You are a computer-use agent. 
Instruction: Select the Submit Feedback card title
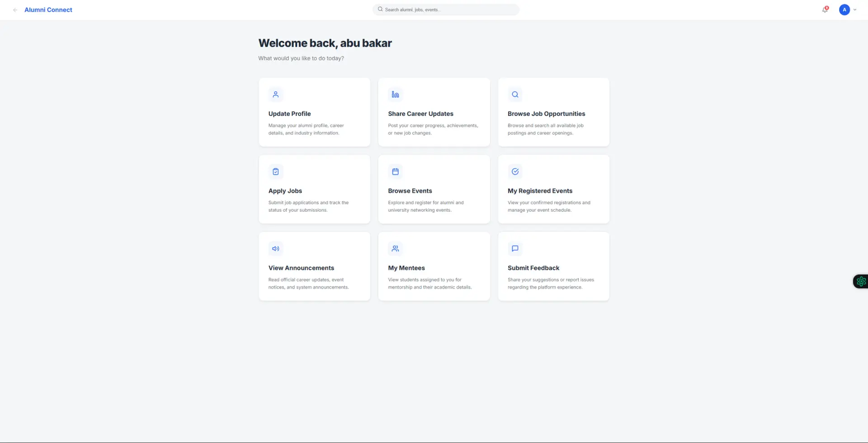tap(533, 268)
